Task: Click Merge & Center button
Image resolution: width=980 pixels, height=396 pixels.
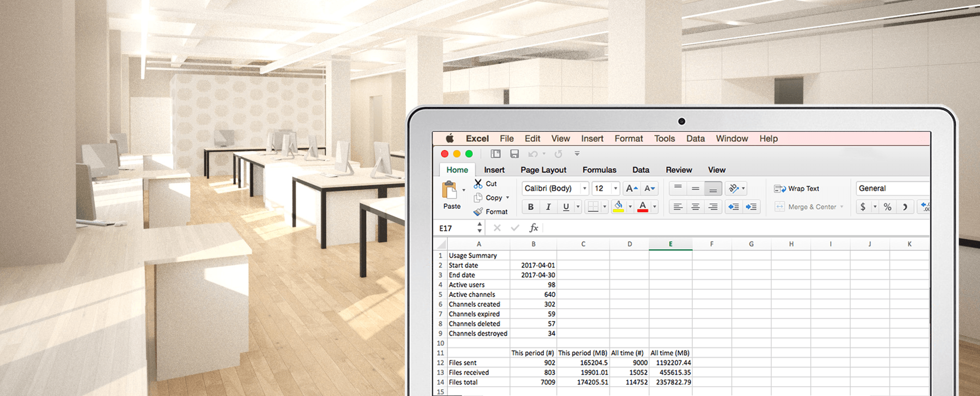Action: 806,207
